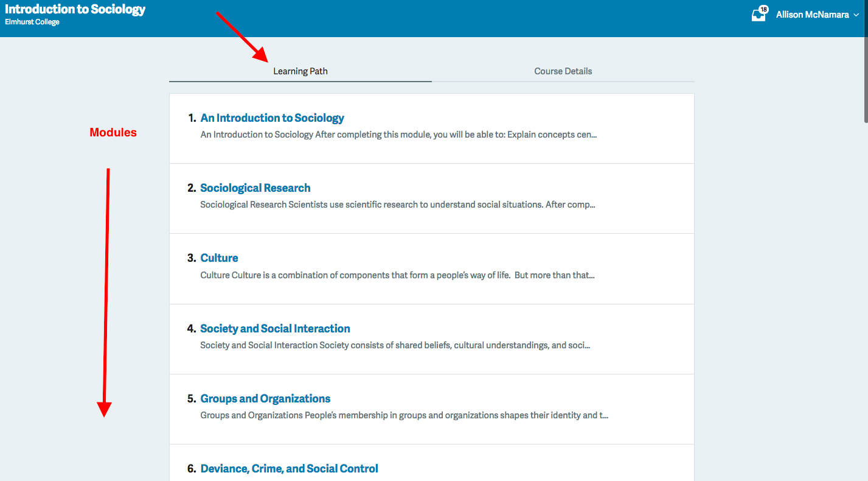Screen dimensions: 868x481
Task: Open Deviance, Crime, and Social Control module
Action: click(289, 469)
